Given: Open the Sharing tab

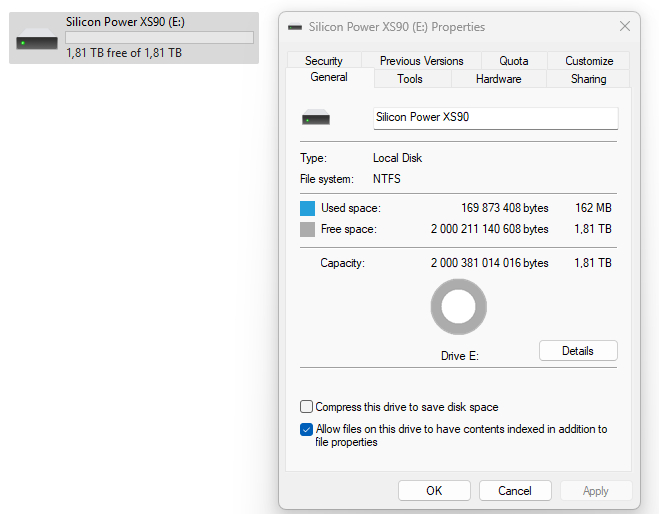Looking at the screenshot, I should click(588, 79).
